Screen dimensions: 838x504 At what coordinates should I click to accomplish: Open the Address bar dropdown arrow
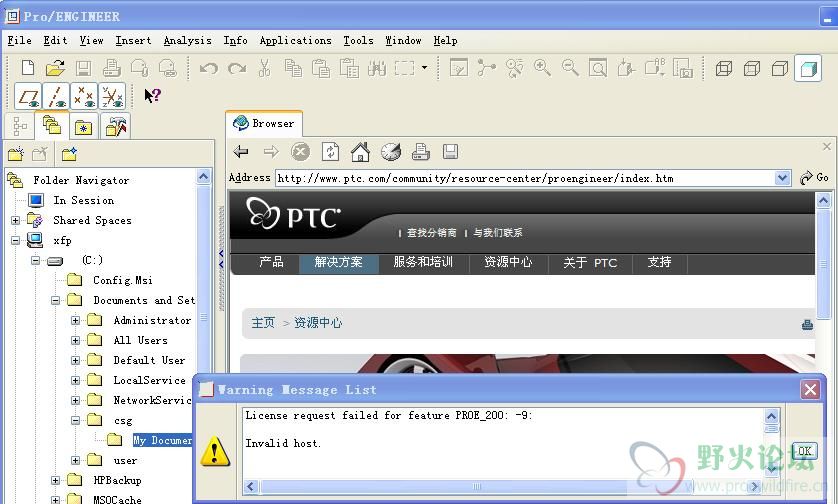(x=782, y=178)
